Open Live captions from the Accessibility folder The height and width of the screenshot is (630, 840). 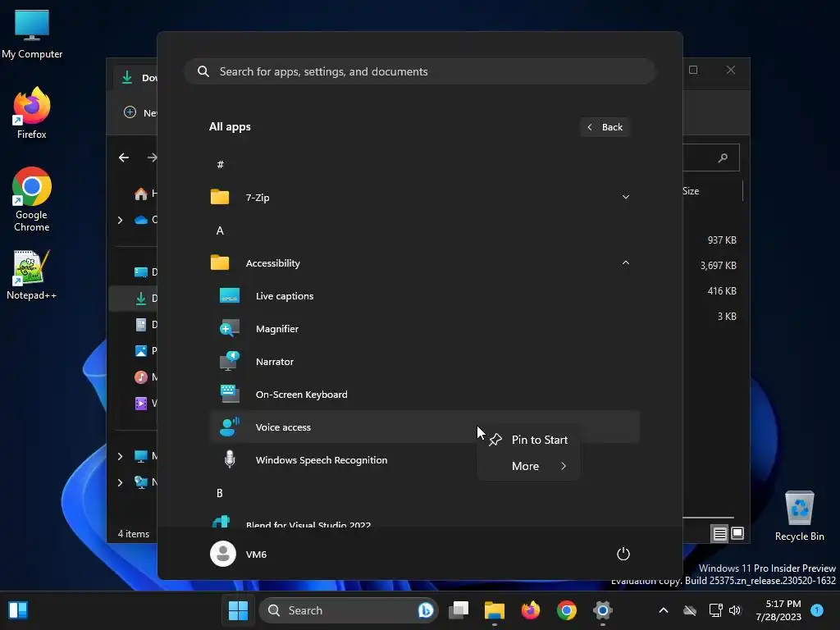tap(424, 295)
